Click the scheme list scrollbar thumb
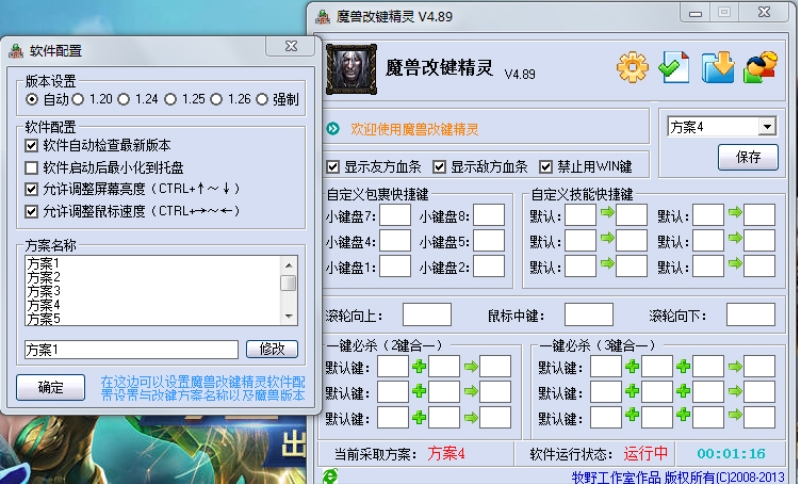Image resolution: width=798 pixels, height=484 pixels. 289,283
